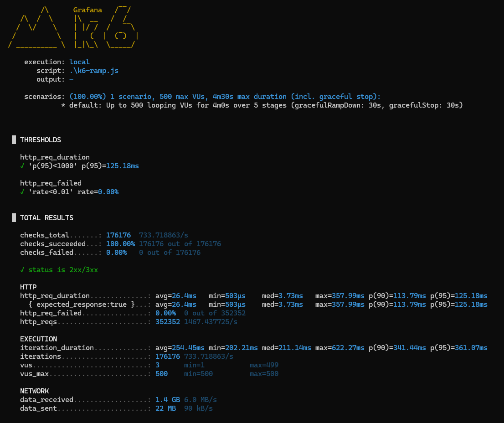Select '176176' in the iterations row
The height and width of the screenshot is (423, 504).
coord(168,356)
